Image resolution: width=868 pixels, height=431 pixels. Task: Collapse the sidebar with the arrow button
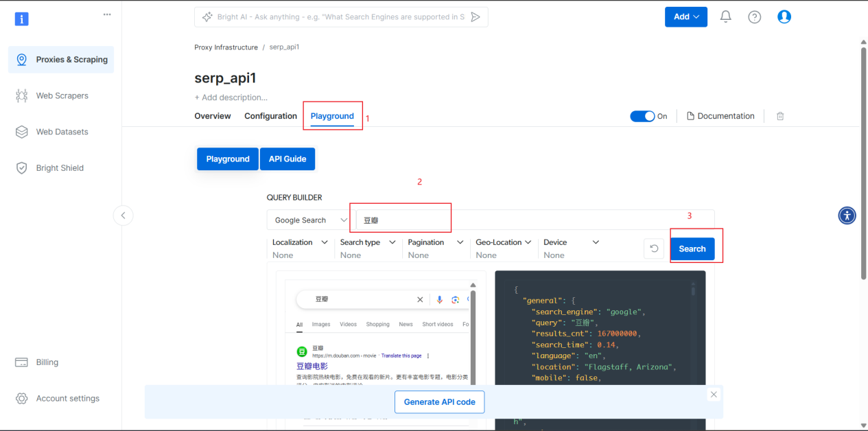[x=123, y=215]
